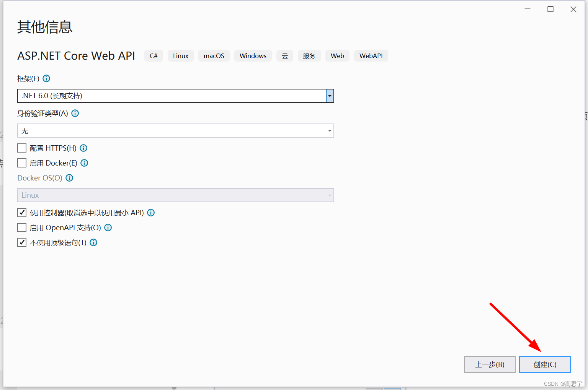Click the C# tag

click(154, 56)
